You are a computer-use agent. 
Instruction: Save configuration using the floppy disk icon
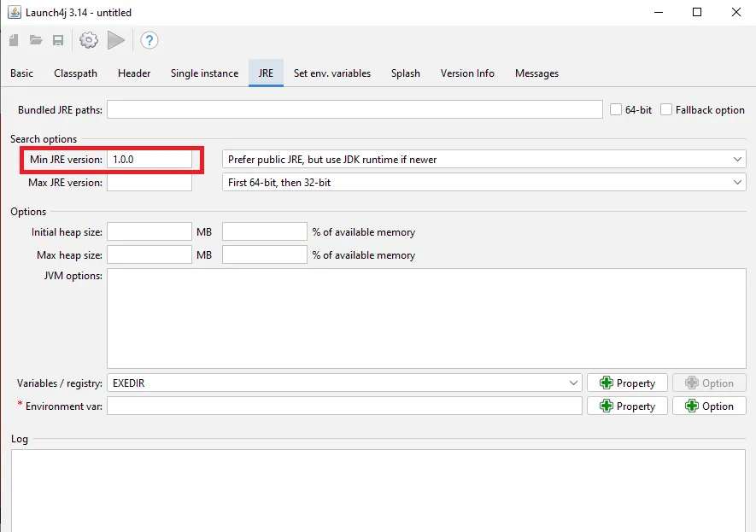pyautogui.click(x=58, y=40)
